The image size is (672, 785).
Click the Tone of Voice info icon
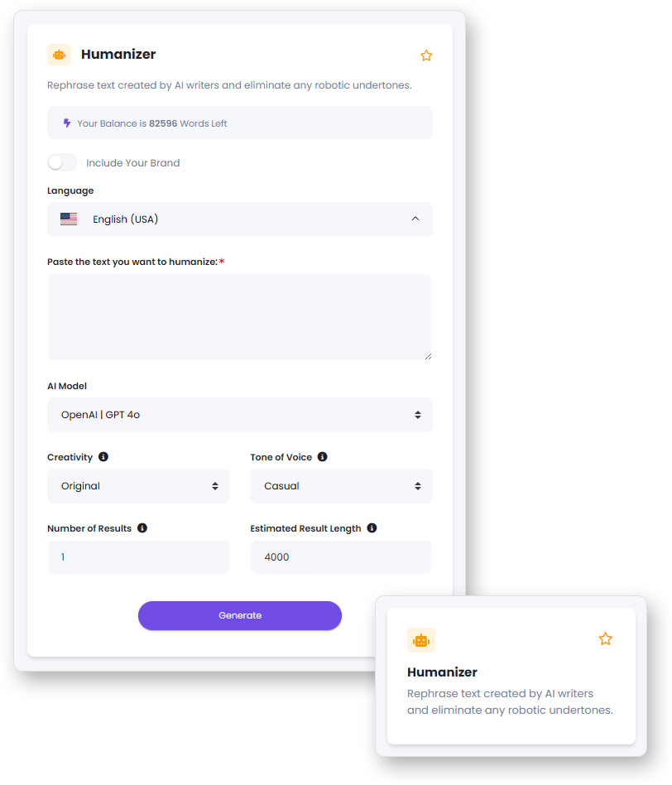(322, 457)
